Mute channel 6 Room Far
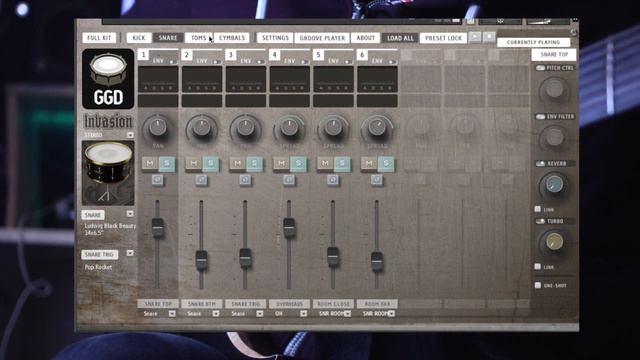Viewport: 640px width, 360px height. [369, 164]
